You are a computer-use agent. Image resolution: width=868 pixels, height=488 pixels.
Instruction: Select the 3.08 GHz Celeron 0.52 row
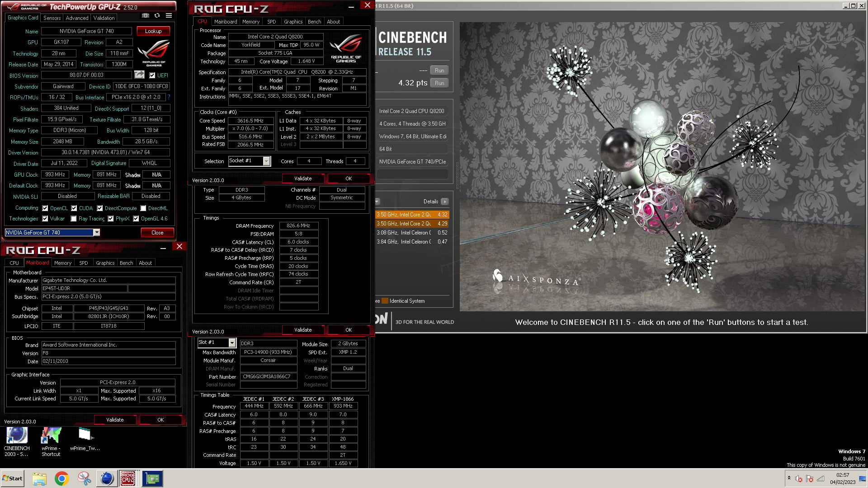pos(412,233)
